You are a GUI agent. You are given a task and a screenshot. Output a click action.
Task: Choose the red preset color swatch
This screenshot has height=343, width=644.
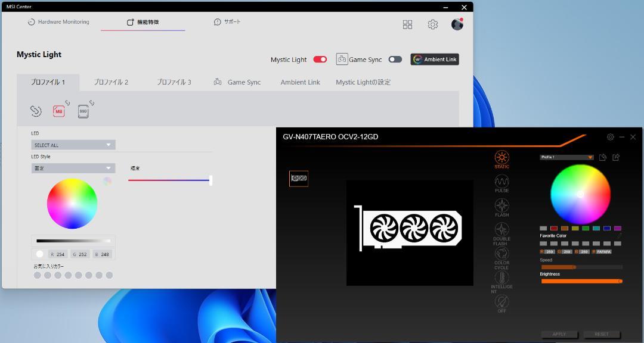pyautogui.click(x=553, y=228)
